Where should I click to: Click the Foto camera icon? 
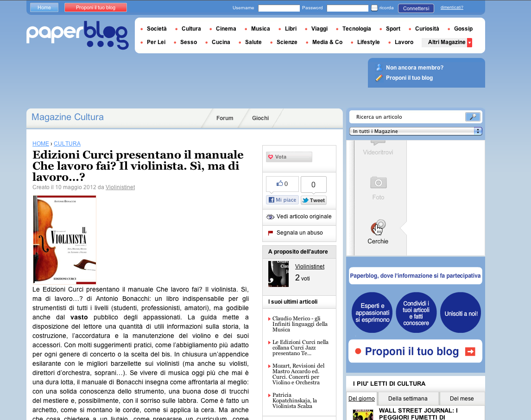[x=378, y=183]
